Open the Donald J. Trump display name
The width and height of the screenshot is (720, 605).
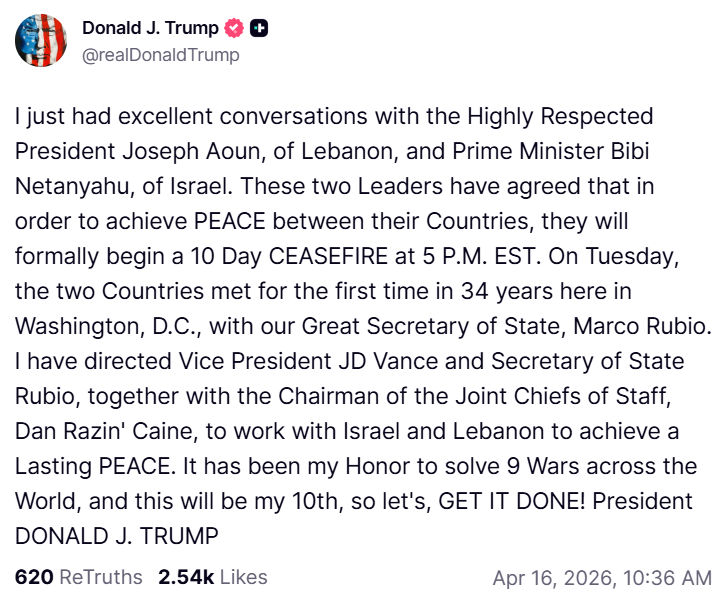click(150, 29)
